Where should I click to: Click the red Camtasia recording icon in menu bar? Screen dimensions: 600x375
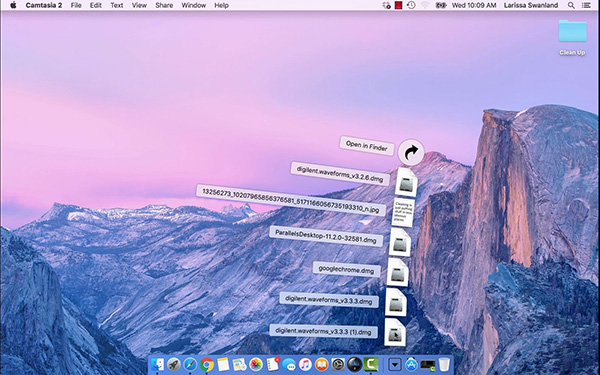point(399,5)
